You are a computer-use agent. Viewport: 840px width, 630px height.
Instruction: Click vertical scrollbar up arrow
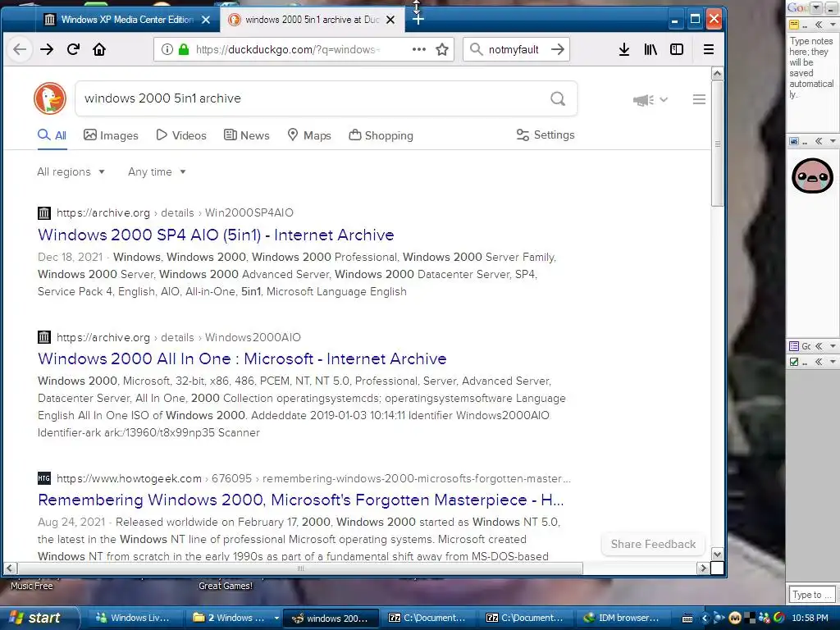(717, 73)
